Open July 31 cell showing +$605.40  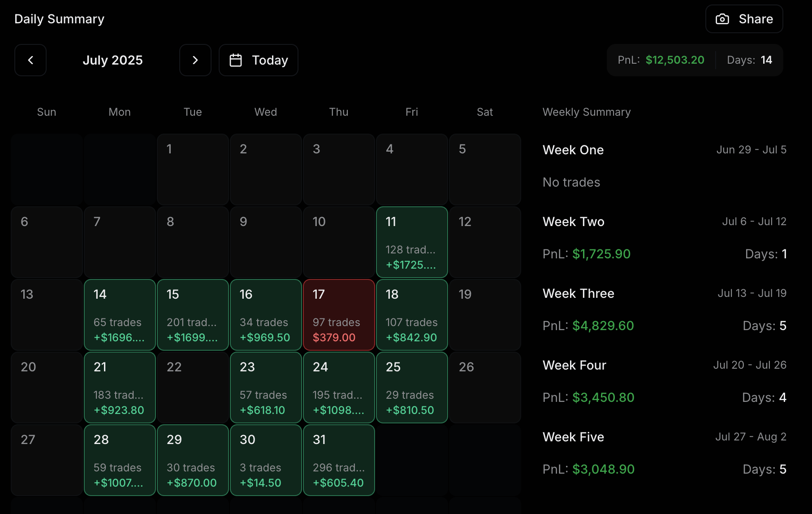[339, 460]
